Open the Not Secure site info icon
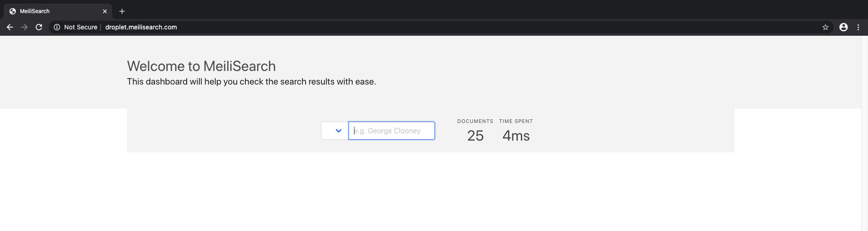This screenshot has width=868, height=231. pyautogui.click(x=57, y=27)
